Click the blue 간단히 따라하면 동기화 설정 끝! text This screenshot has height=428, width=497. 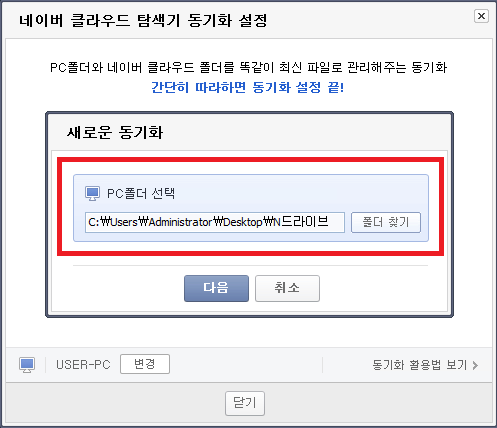[x=248, y=87]
